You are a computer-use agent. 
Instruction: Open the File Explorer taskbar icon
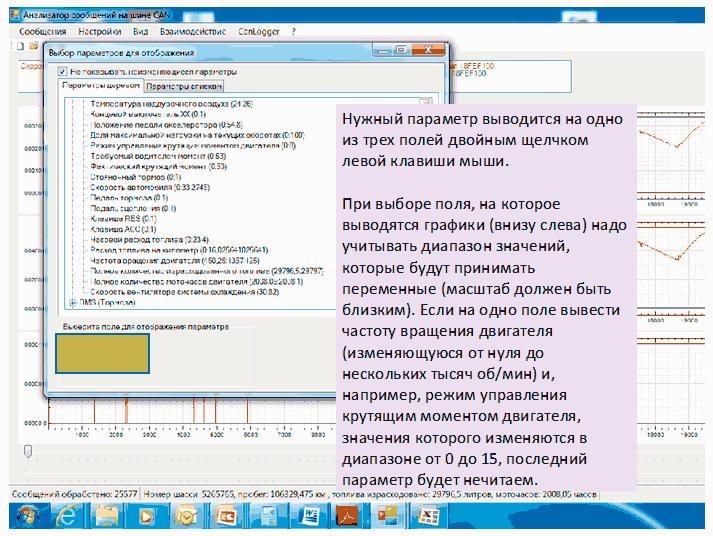point(107,516)
